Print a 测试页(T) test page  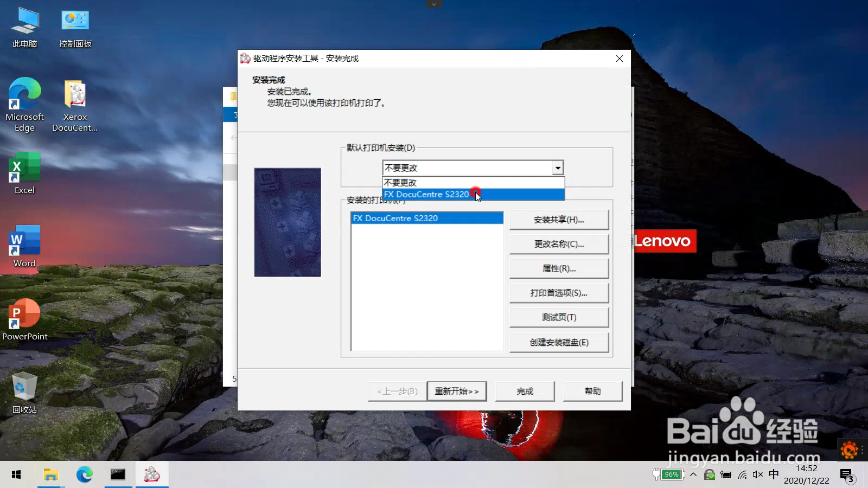click(x=559, y=317)
